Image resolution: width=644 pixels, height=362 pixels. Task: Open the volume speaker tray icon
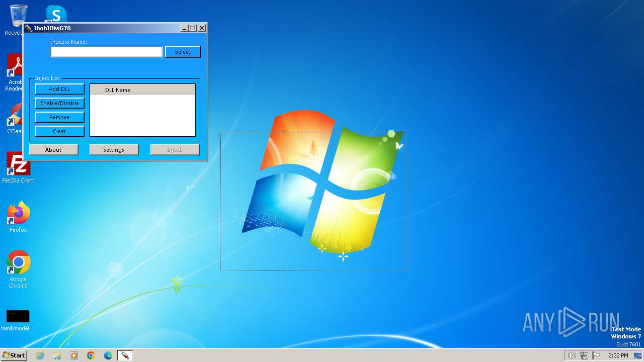tap(572, 355)
